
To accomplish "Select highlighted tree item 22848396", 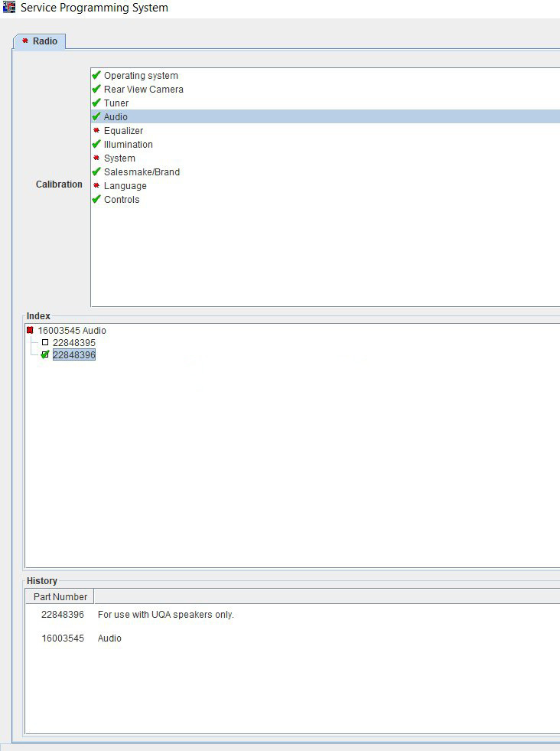I will [x=74, y=355].
